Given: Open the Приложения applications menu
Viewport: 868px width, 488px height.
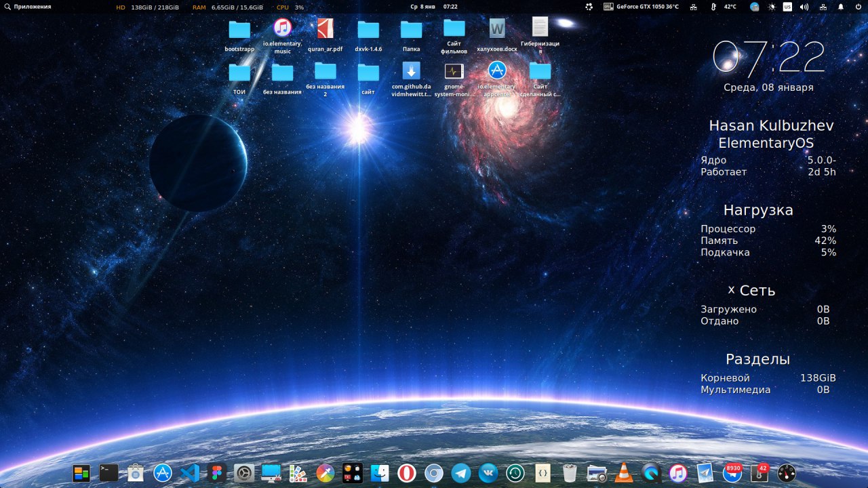Looking at the screenshot, I should [28, 6].
